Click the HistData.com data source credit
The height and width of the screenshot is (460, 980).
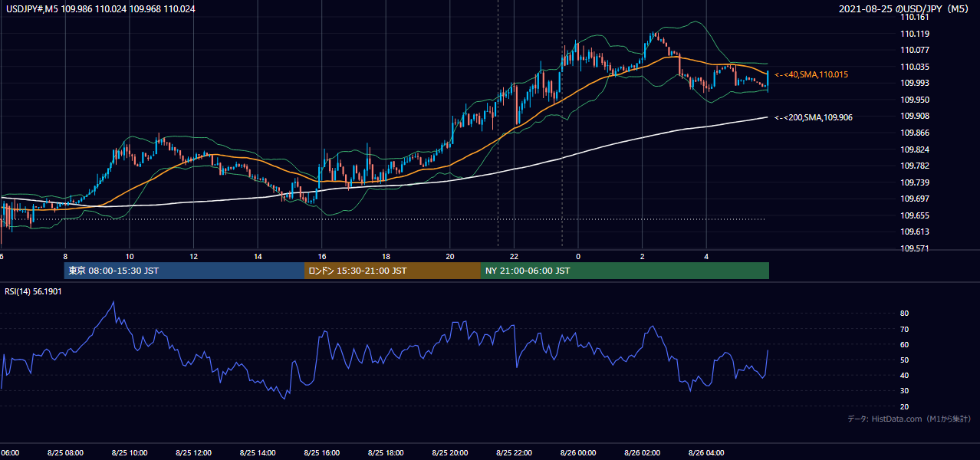[909, 419]
